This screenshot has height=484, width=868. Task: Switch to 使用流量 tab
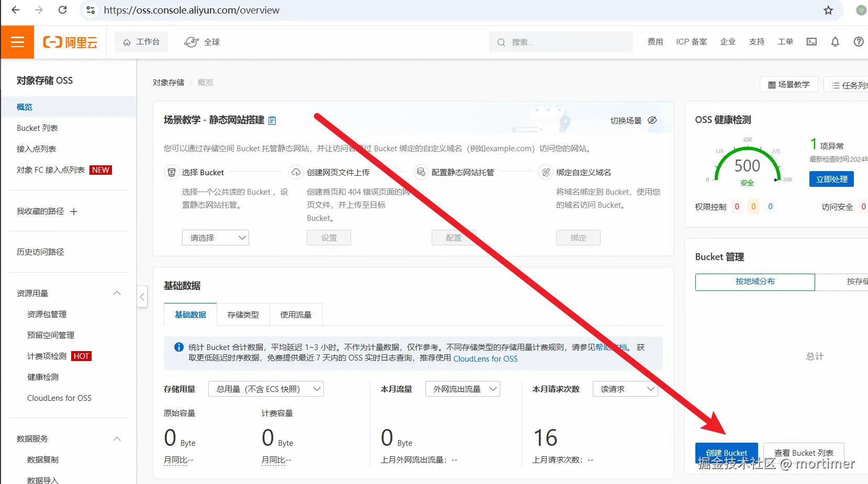(x=296, y=314)
